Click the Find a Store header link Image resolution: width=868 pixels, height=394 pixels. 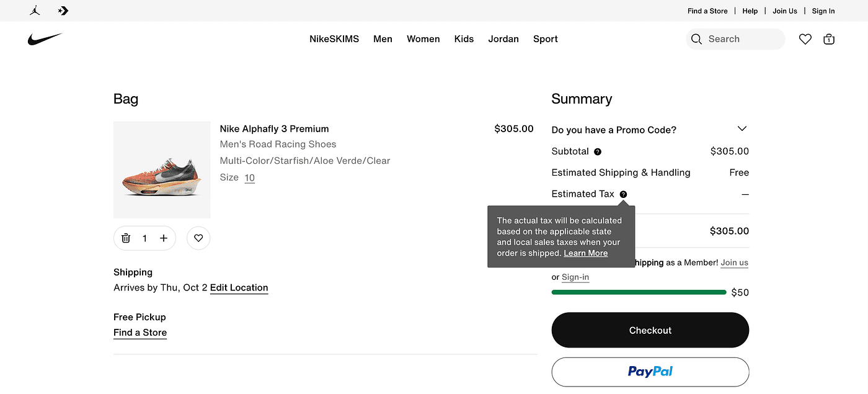pos(707,11)
